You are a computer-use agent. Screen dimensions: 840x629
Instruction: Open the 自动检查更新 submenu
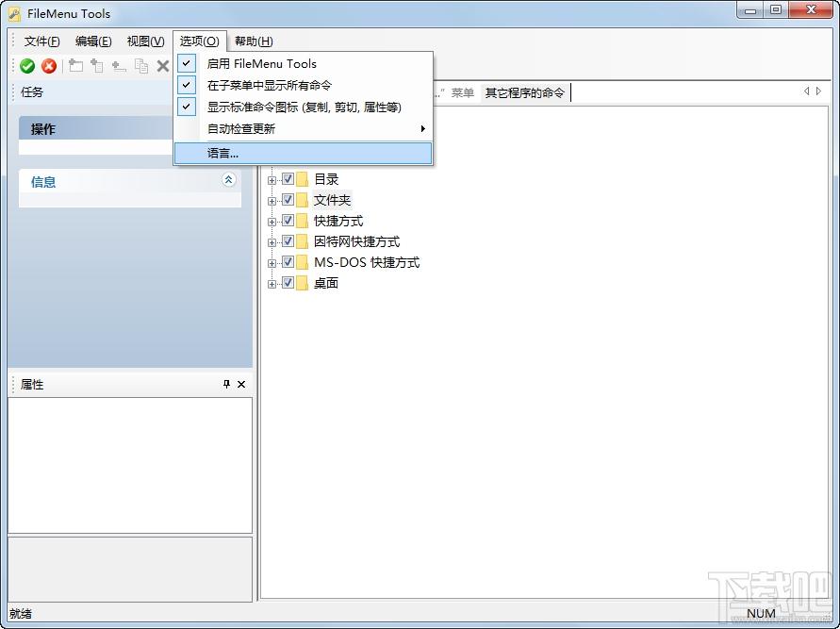pyautogui.click(x=303, y=129)
